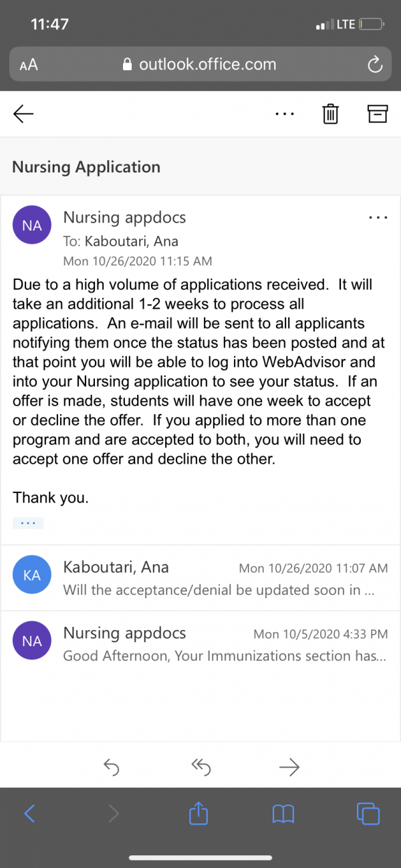Expand Kaboutari, Ana's collapsed message
401x868 pixels.
click(200, 577)
